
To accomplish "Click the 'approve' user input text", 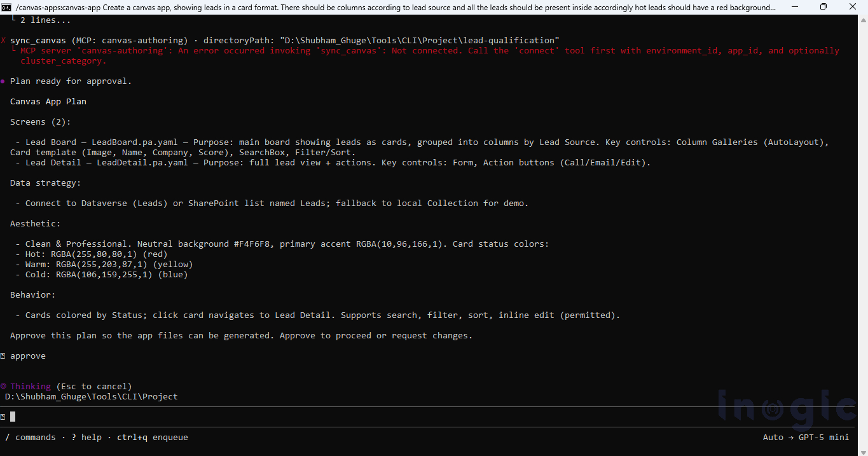I will (28, 356).
